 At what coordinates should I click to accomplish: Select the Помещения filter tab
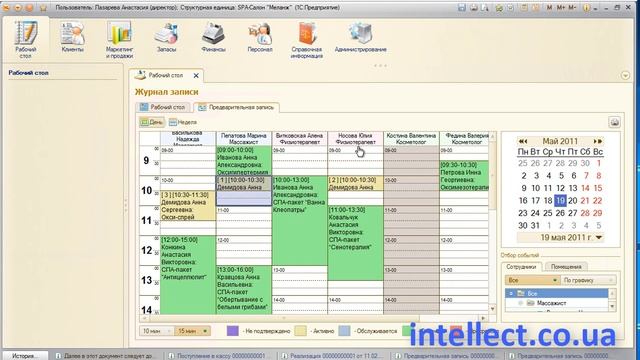566,267
